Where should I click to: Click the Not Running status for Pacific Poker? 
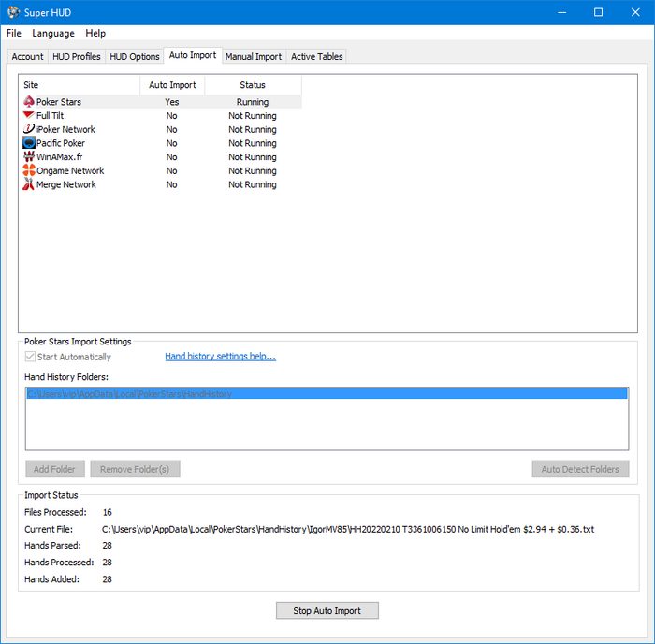click(253, 143)
